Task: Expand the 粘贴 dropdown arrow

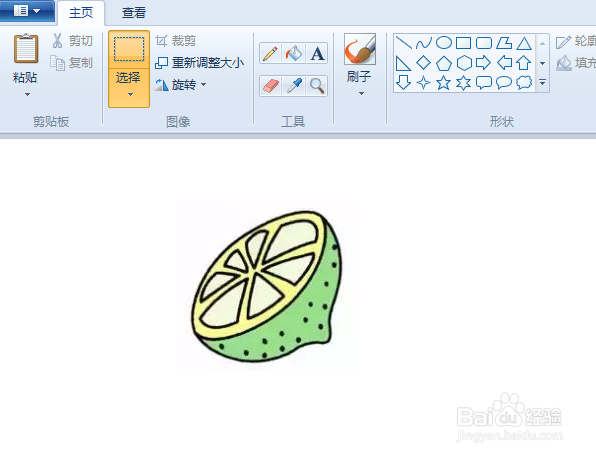Action: pos(27,94)
